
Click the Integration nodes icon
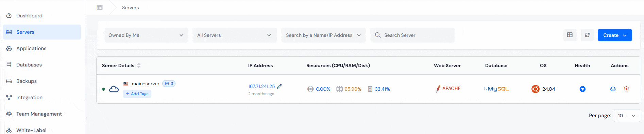click(x=9, y=98)
